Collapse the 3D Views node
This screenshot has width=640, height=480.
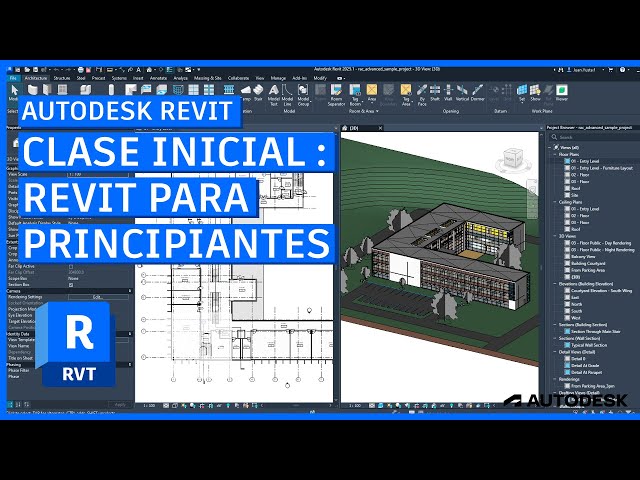coord(555,236)
